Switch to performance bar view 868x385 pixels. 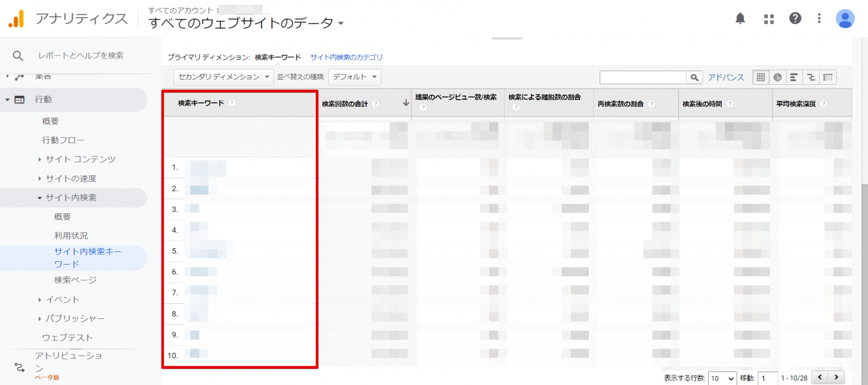click(794, 77)
